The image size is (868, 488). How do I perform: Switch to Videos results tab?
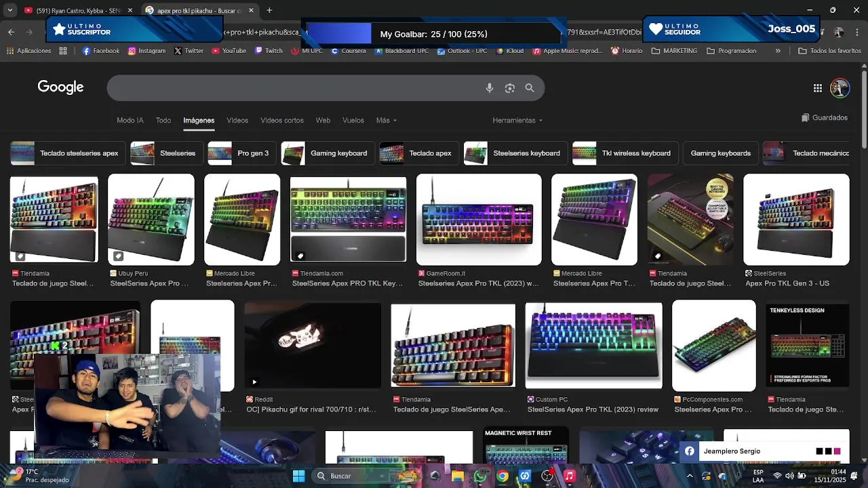(x=237, y=120)
